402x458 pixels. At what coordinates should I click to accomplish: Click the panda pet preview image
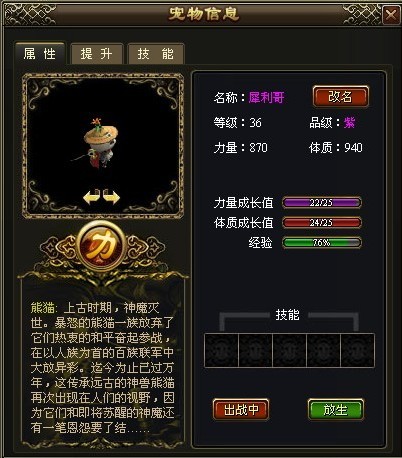[100, 143]
